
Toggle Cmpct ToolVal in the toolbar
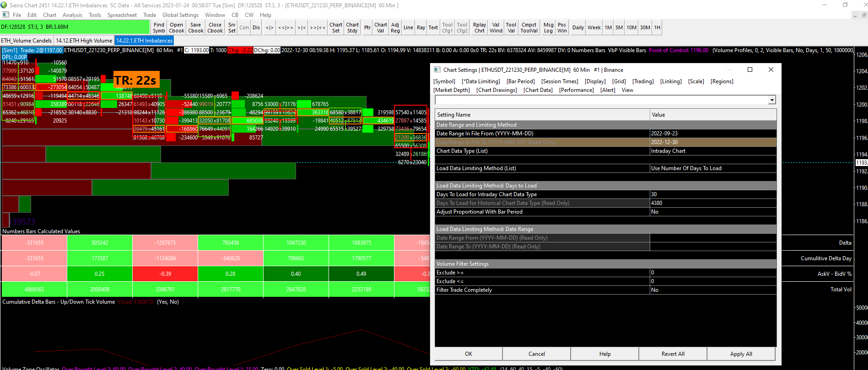[x=529, y=27]
